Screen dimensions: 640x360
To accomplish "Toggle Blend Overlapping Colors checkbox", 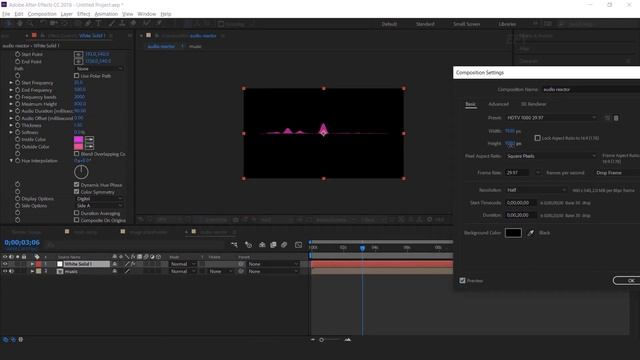I will click(76, 153).
